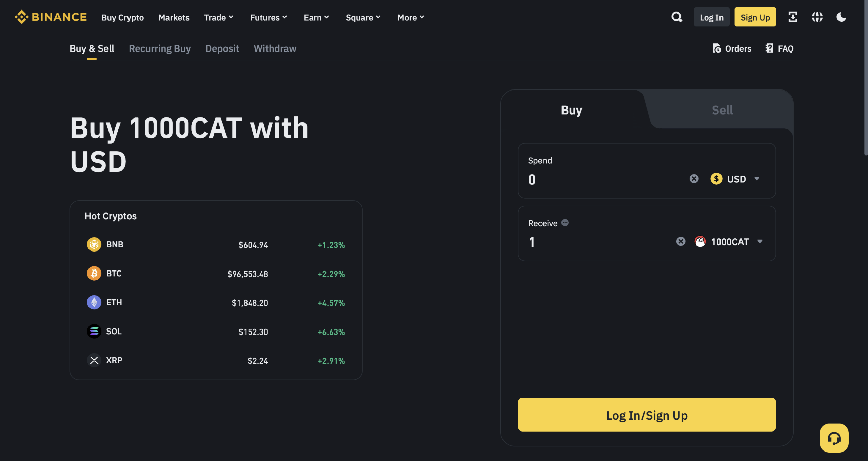
Task: Click the Receive tooltip bubble icon
Action: [565, 223]
